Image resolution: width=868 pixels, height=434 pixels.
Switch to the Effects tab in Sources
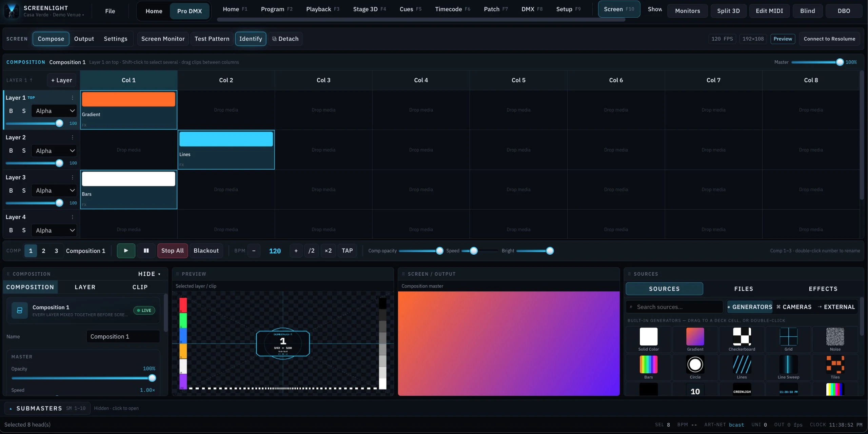(x=823, y=289)
